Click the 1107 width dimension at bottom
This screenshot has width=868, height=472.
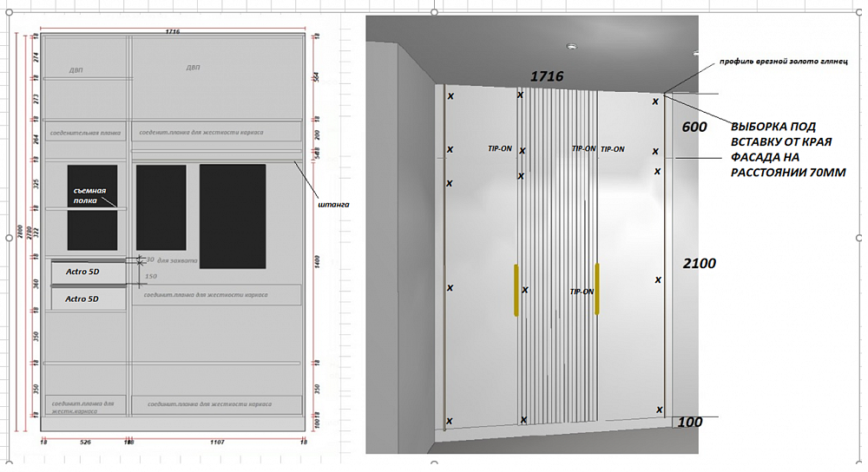coord(216,442)
